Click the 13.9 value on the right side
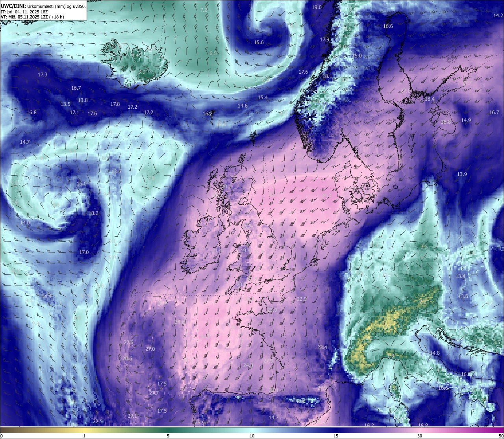Screen dimensions: 504x439 462,174
